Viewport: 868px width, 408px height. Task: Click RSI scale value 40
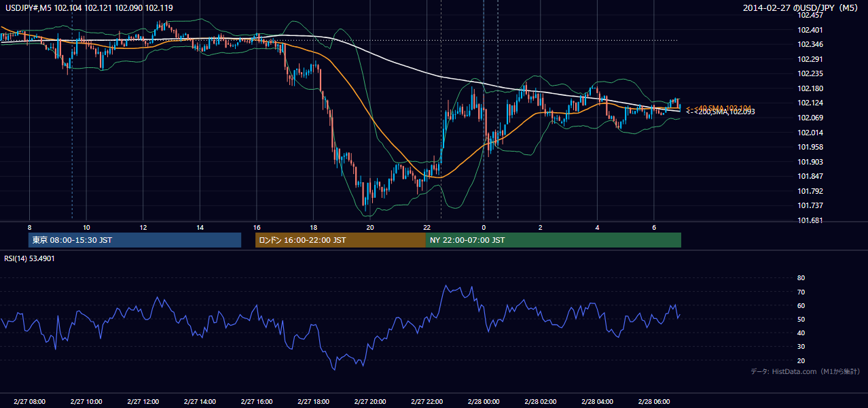(801, 333)
